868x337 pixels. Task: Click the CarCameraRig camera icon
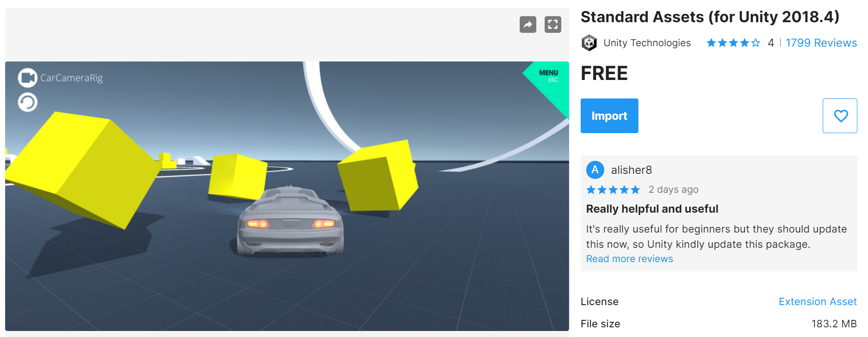27,78
